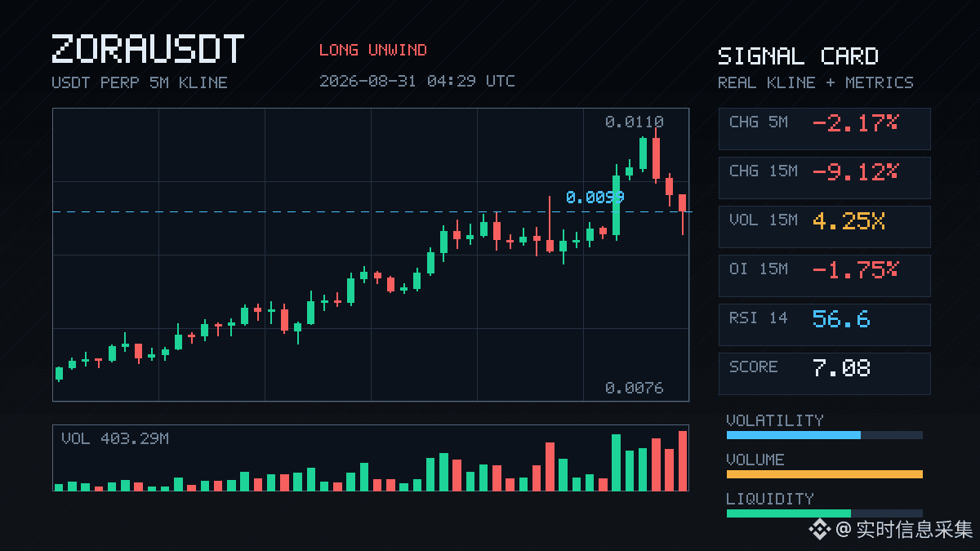The height and width of the screenshot is (551, 980).
Task: Click the VOLUME progress bar
Action: (825, 474)
